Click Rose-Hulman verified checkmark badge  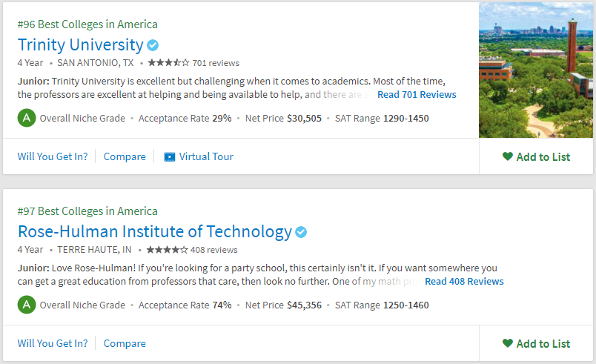pos(301,232)
